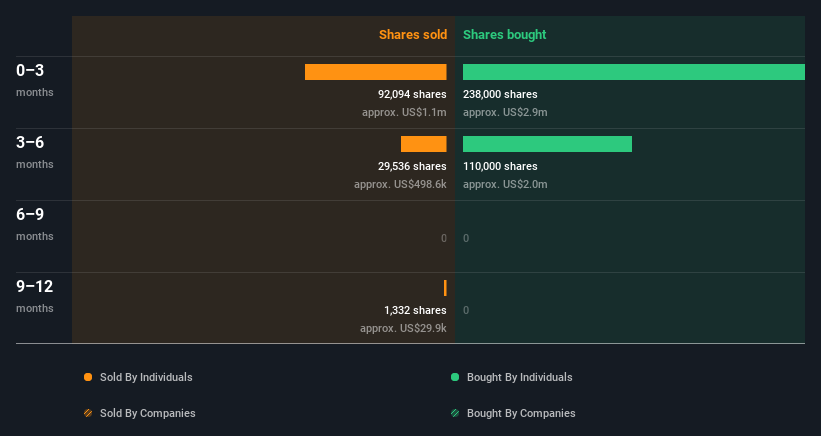Click the 0–3 months row label

(x=35, y=80)
